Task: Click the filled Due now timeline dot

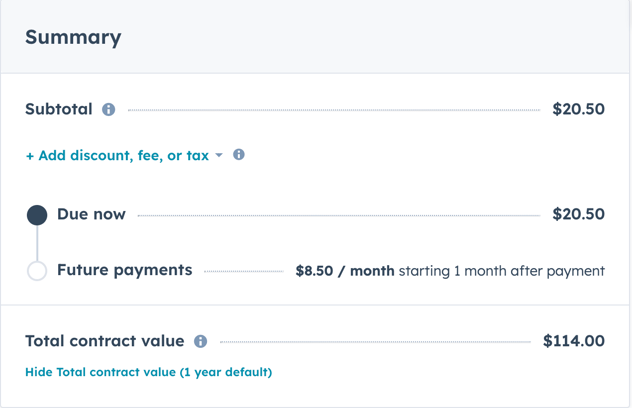Action: coord(37,215)
